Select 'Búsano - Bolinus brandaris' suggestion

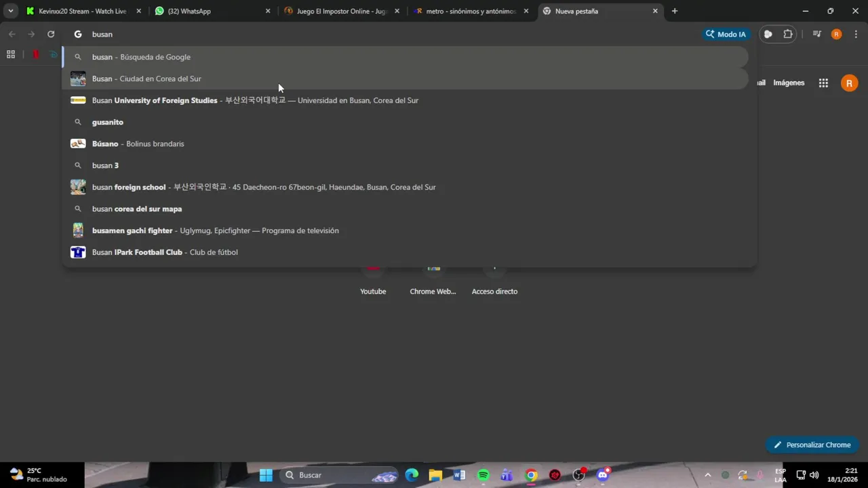point(406,144)
